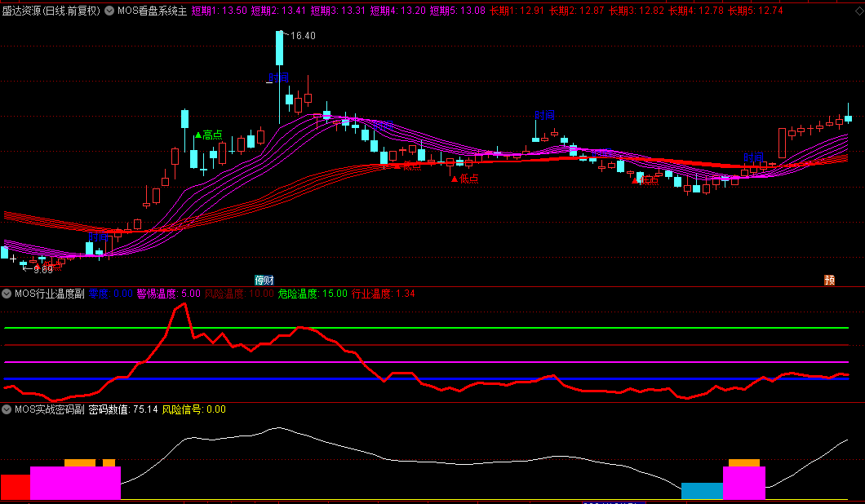Click the 危险温度: 15.00 label
This screenshot has width=865, height=504.
point(313,294)
